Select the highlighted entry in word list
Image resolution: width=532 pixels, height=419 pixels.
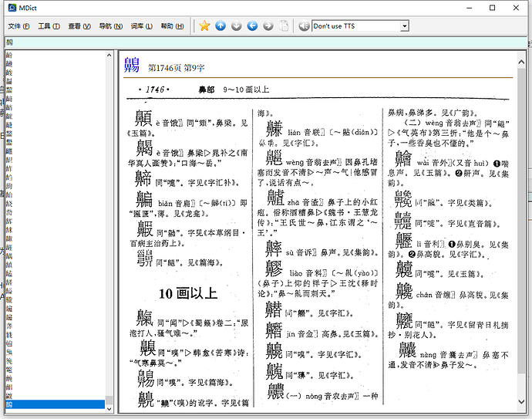click(55, 404)
